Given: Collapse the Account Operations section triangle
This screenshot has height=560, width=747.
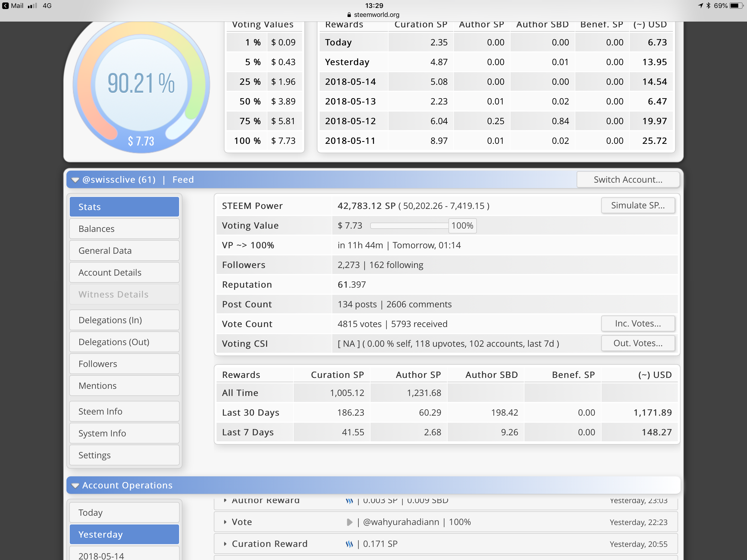Looking at the screenshot, I should (x=75, y=485).
